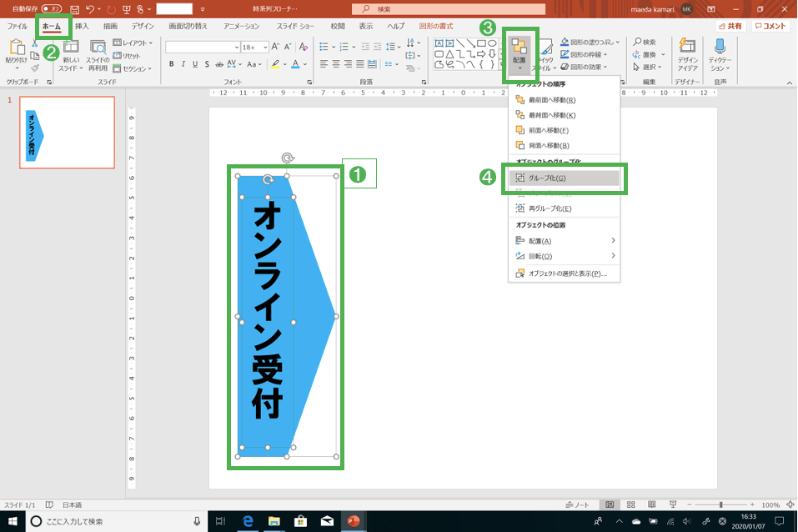798x532 pixels.
Task: Select the oval shape in shapes gallery
Action: (x=492, y=44)
